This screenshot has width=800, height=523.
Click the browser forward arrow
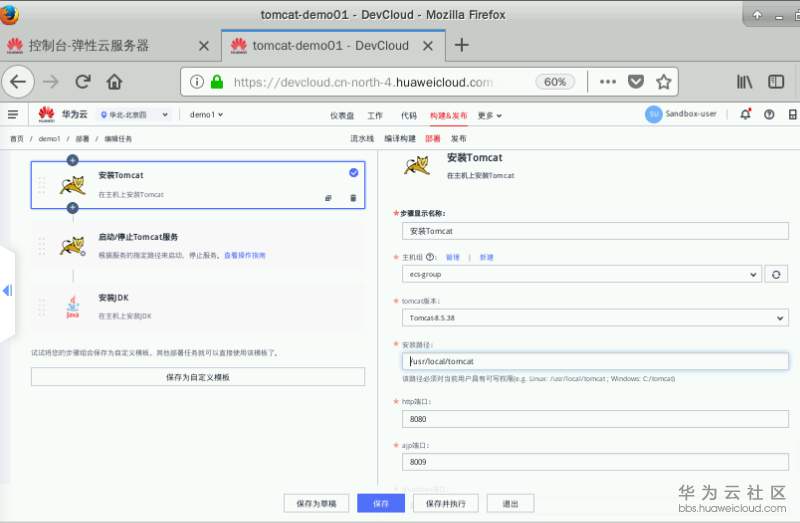(51, 82)
